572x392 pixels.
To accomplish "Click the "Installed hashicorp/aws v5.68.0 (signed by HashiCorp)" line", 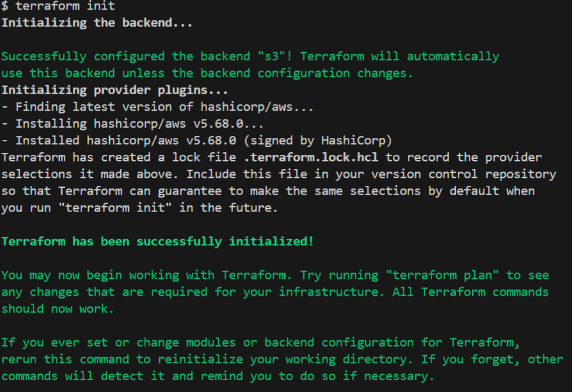I will pyautogui.click(x=197, y=140).
